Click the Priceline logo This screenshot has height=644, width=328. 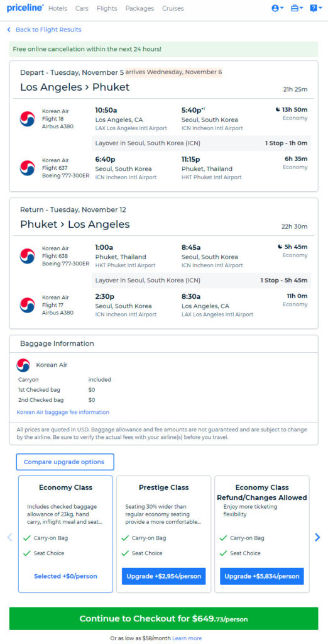point(25,8)
